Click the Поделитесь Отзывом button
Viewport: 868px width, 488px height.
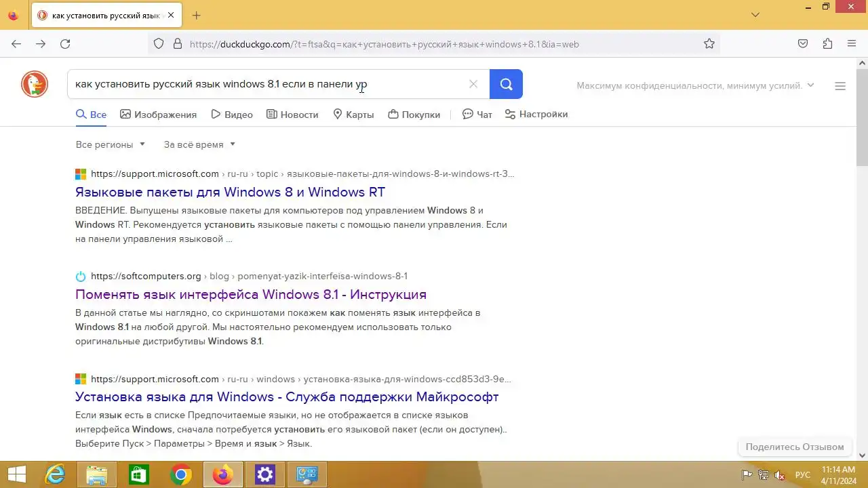pyautogui.click(x=795, y=447)
